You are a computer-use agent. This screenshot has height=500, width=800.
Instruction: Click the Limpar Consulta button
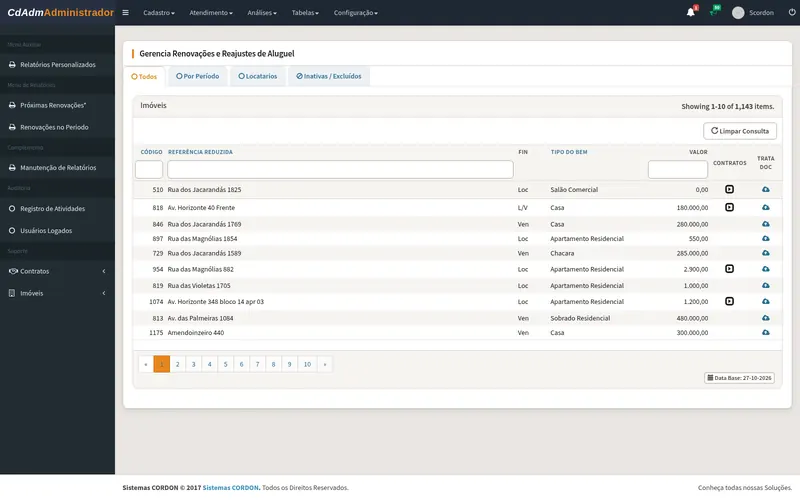click(740, 131)
